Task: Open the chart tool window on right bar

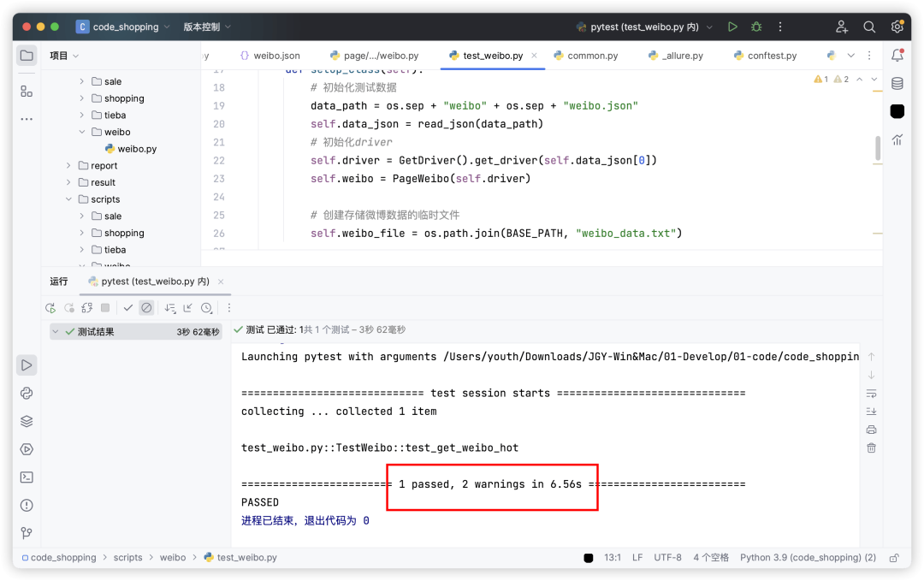Action: click(897, 139)
